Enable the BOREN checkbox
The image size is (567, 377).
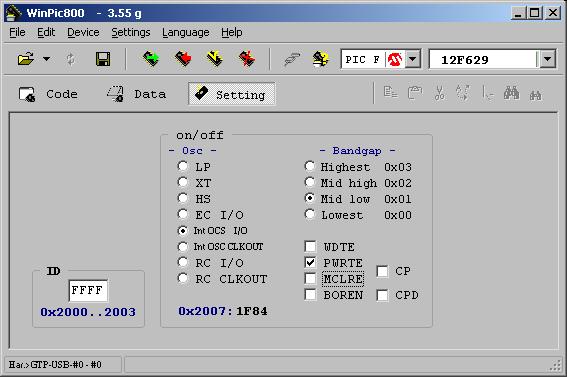pos(310,295)
